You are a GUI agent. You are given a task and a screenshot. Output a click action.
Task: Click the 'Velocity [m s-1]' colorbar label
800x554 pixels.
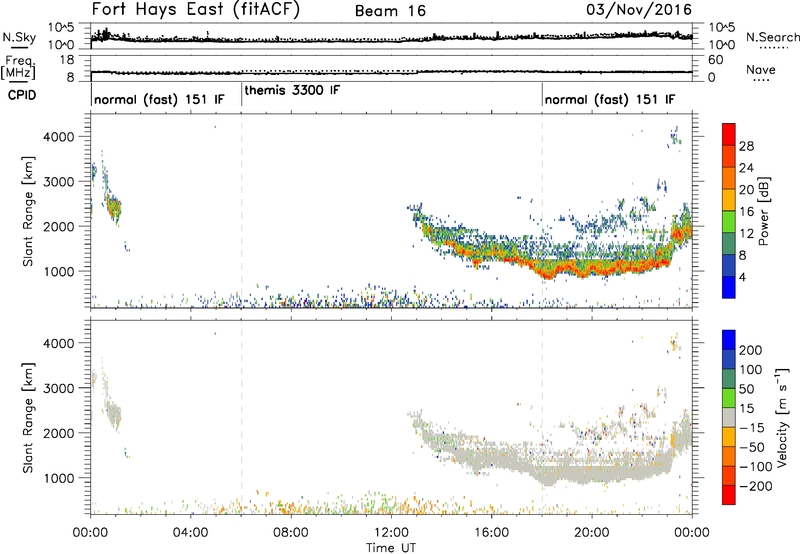pyautogui.click(x=782, y=417)
